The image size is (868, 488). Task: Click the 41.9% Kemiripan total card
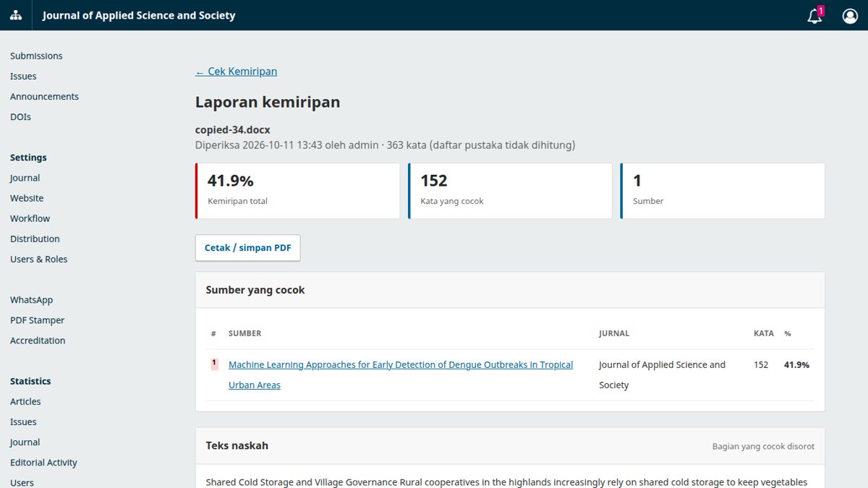click(297, 191)
